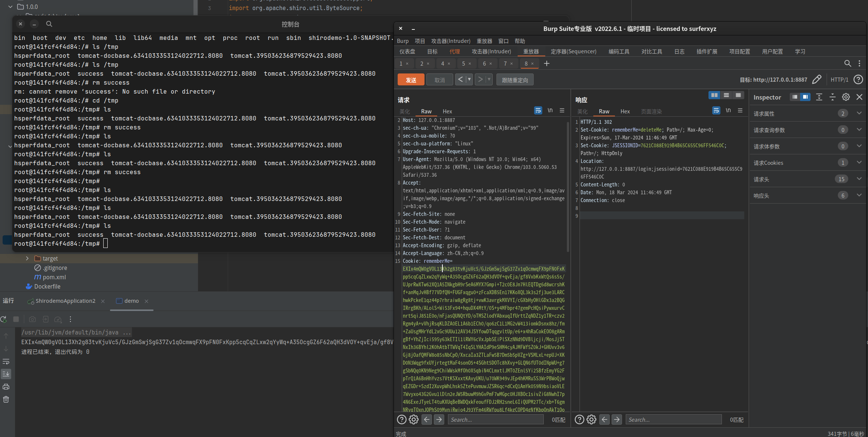Click response search input field
This screenshot has height=437, width=868.
coord(673,419)
